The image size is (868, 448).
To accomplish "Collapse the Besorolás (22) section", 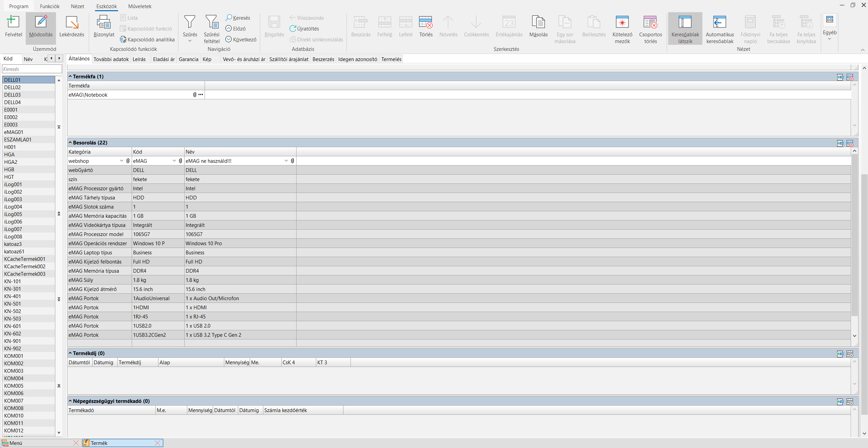I will pyautogui.click(x=70, y=143).
